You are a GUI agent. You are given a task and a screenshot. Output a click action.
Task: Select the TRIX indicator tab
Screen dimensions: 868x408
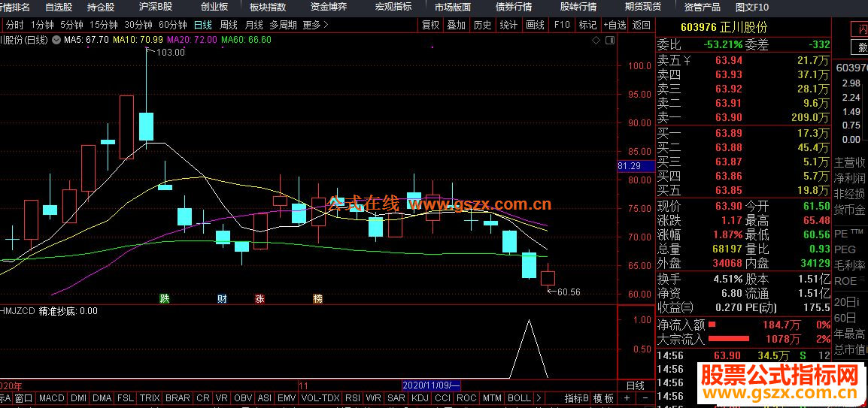coord(150,398)
